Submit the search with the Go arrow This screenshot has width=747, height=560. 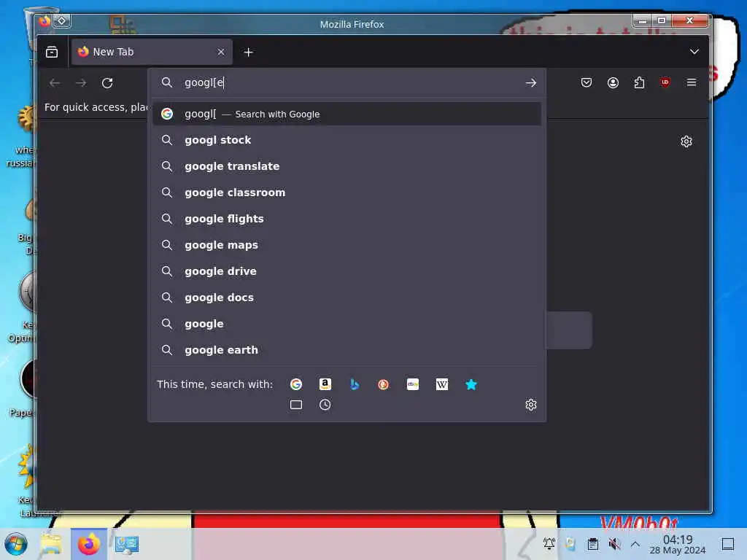531,83
